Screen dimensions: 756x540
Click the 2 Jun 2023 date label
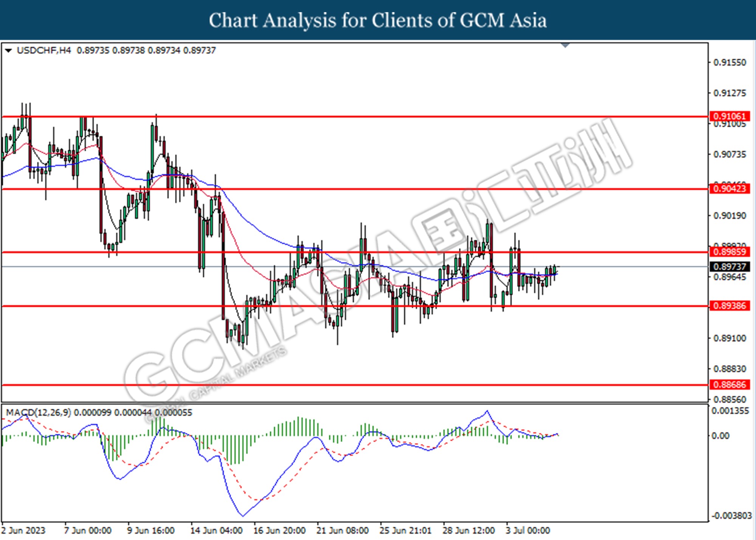[23, 531]
